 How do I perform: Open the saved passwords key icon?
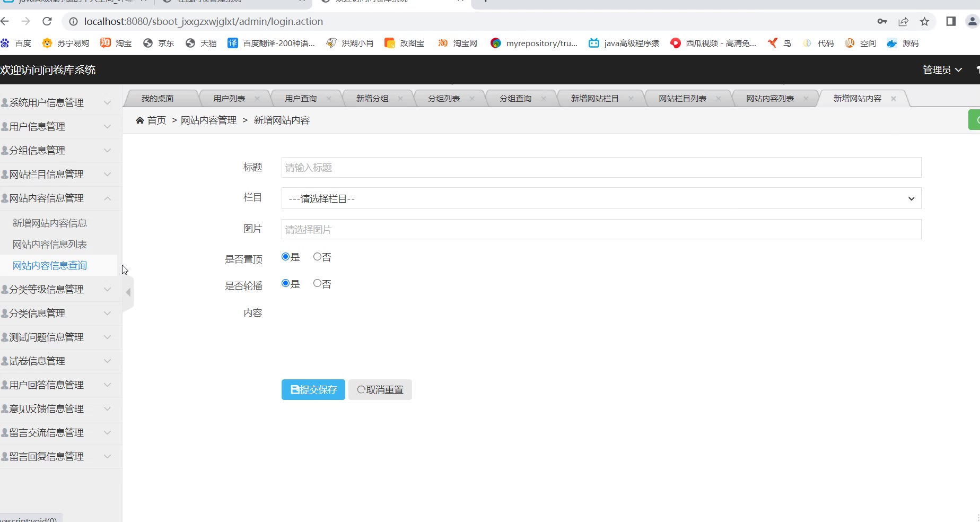[882, 22]
